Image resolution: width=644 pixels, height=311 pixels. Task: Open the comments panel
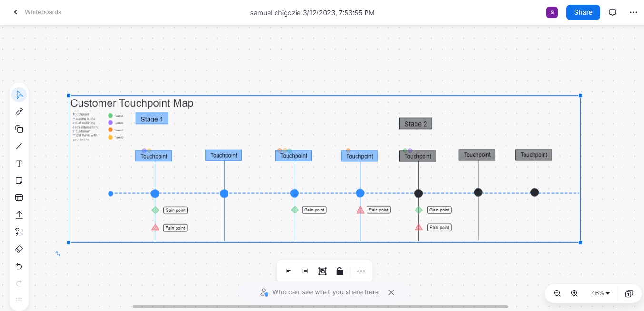[x=613, y=12]
